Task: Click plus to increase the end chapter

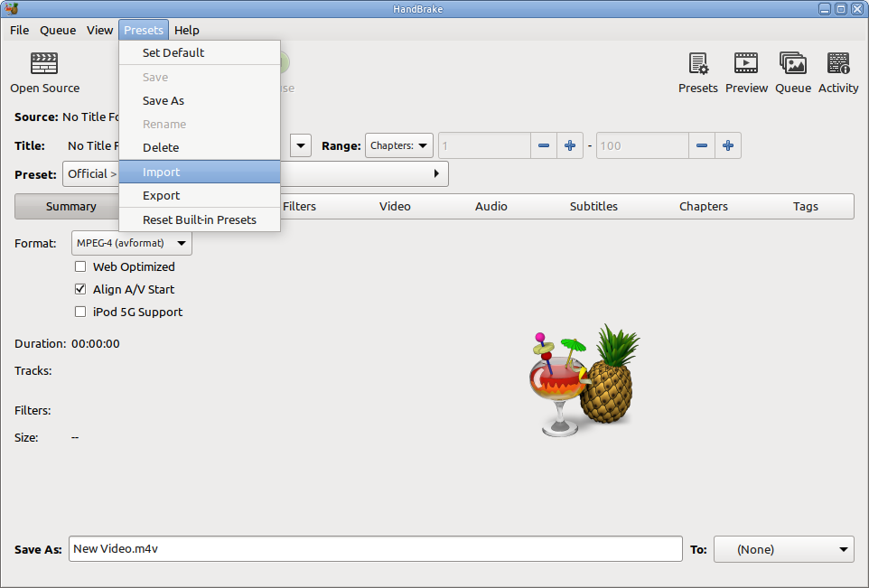Action: pyautogui.click(x=728, y=146)
